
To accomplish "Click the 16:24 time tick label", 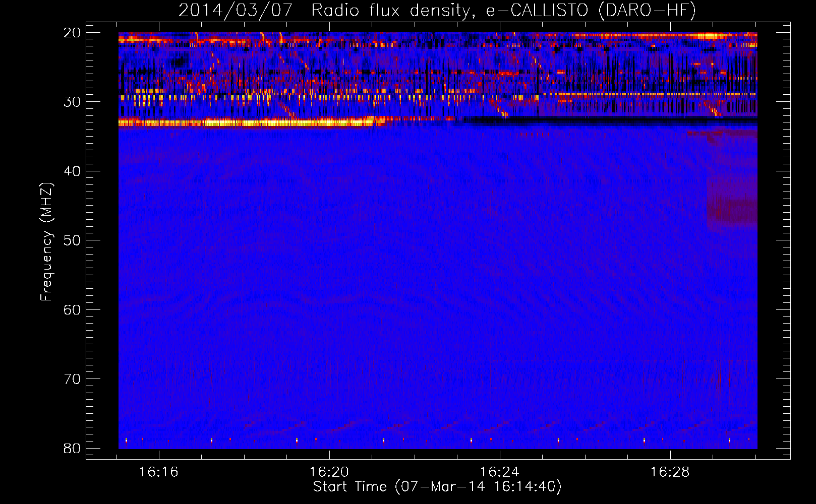I will [x=500, y=472].
